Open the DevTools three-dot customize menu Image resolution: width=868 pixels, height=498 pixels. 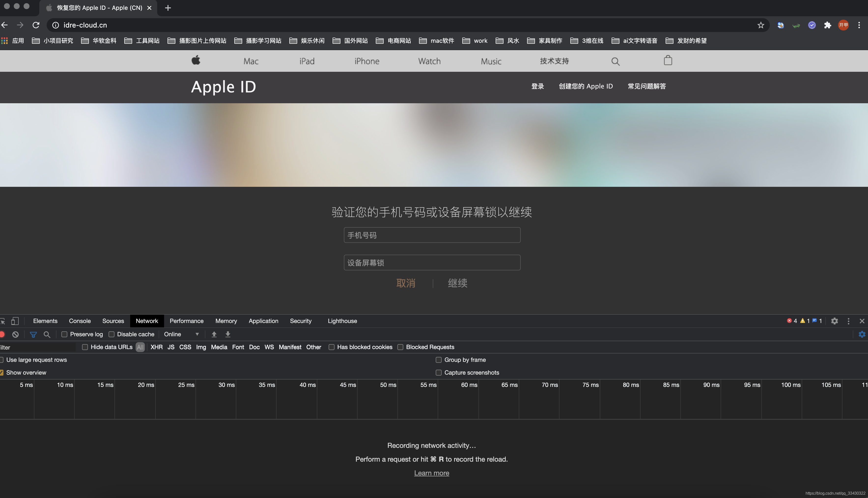coord(848,321)
